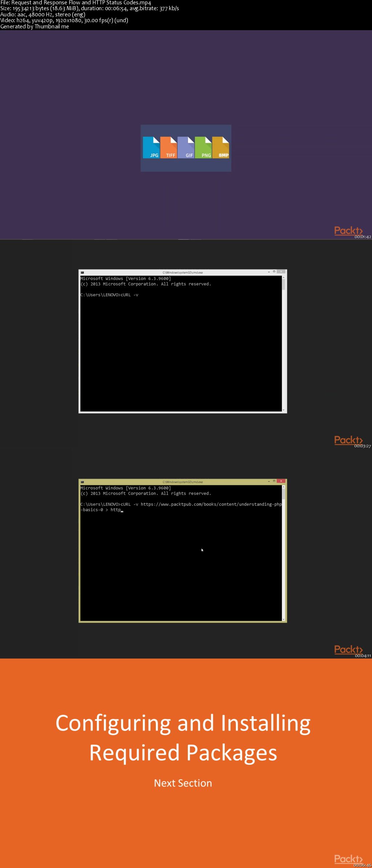Select the green PNG file icon
The width and height of the screenshot is (372, 868).
pyautogui.click(x=203, y=147)
